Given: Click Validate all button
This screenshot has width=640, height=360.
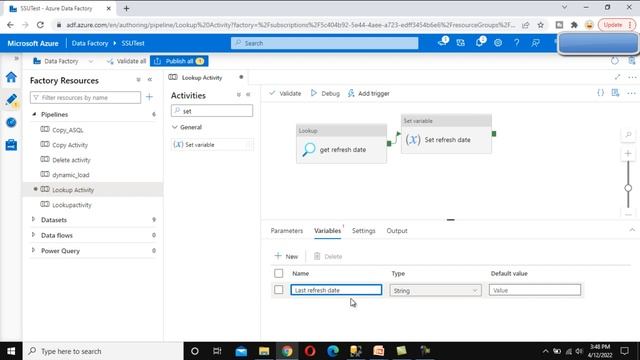Looking at the screenshot, I should tap(126, 61).
